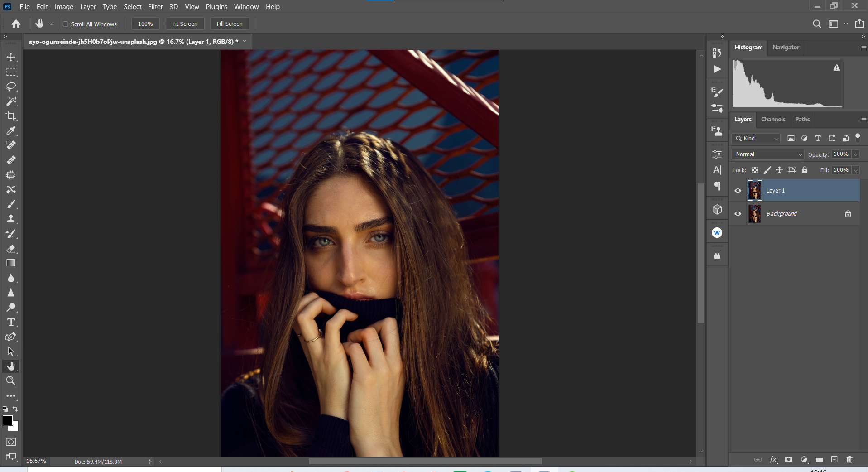Toggle Layer 1 visibility off
868x472 pixels.
[738, 190]
